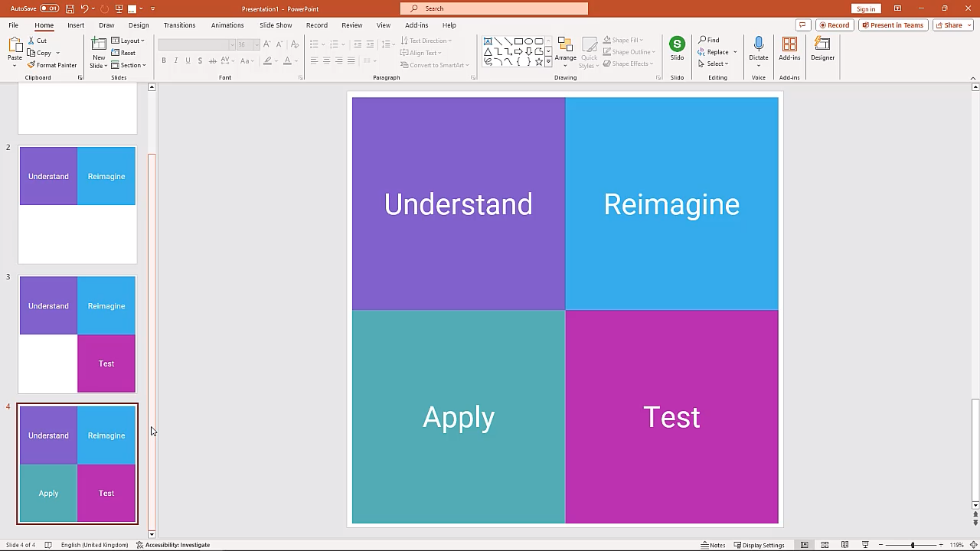Activate the Format Painter

(52, 65)
